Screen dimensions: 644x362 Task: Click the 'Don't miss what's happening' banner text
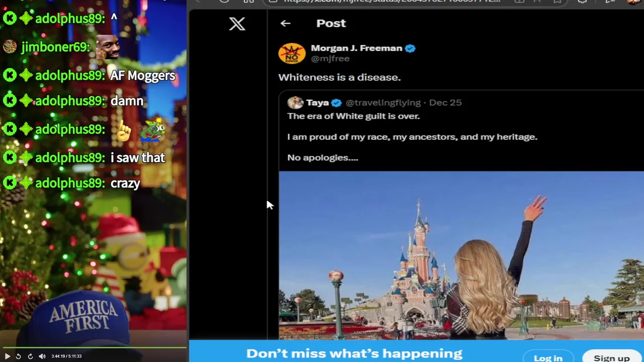pos(354,353)
